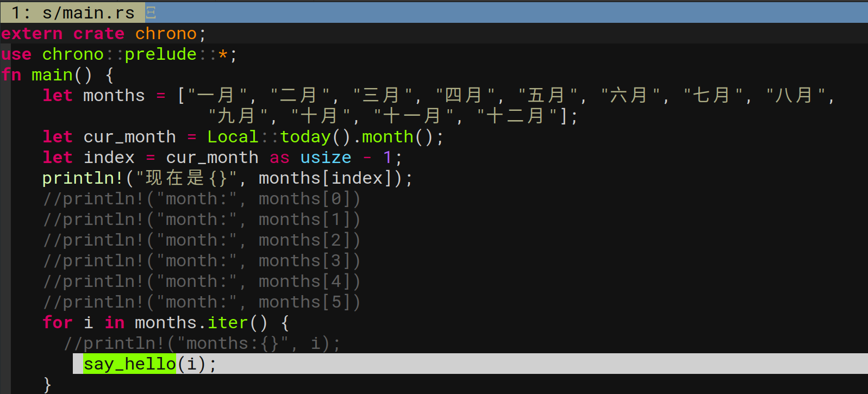
Task: Click the 'today' method call
Action: [x=305, y=137]
